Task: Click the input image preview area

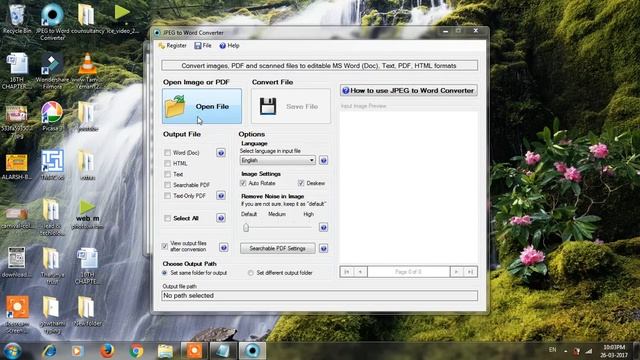Action: coord(409,187)
